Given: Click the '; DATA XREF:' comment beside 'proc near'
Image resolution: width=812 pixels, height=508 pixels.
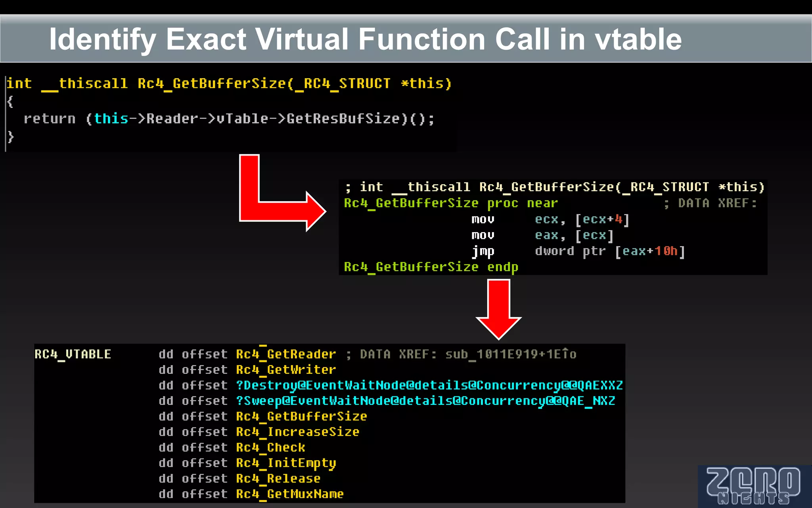Looking at the screenshot, I should 710,203.
